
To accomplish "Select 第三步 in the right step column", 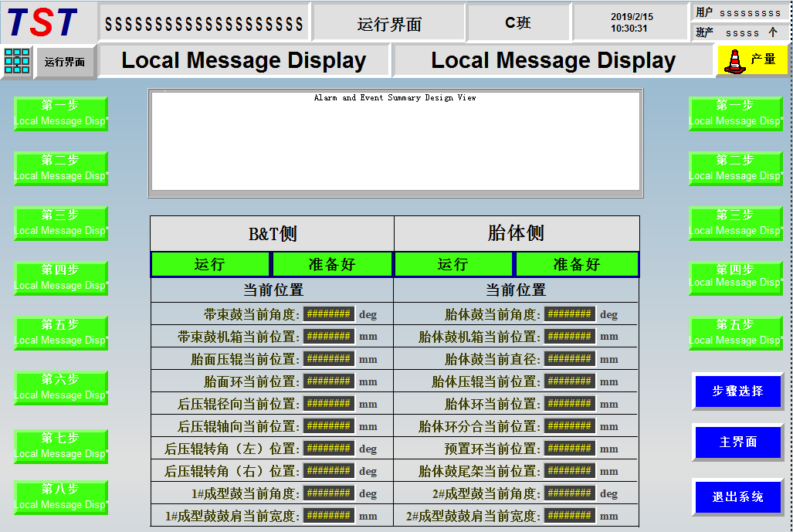I will 735,223.
